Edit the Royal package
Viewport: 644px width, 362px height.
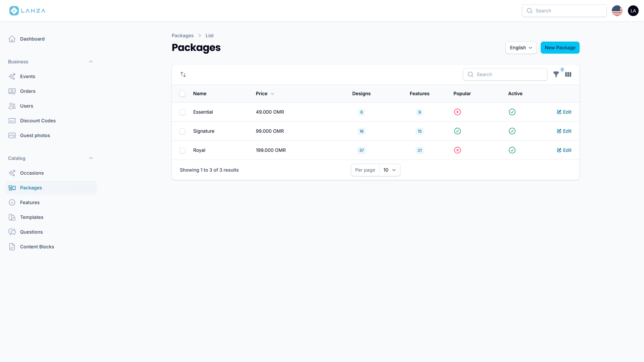564,150
